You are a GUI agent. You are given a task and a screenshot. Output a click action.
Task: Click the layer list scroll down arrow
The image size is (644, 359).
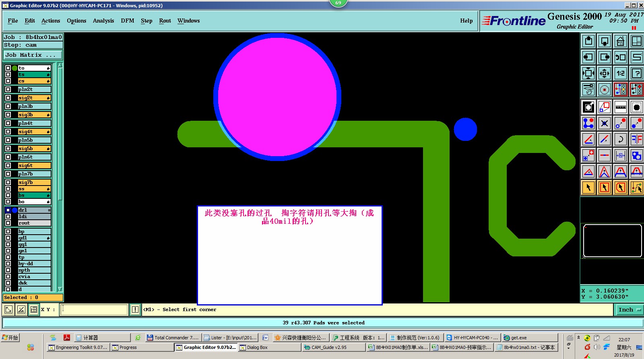pyautogui.click(x=60, y=289)
